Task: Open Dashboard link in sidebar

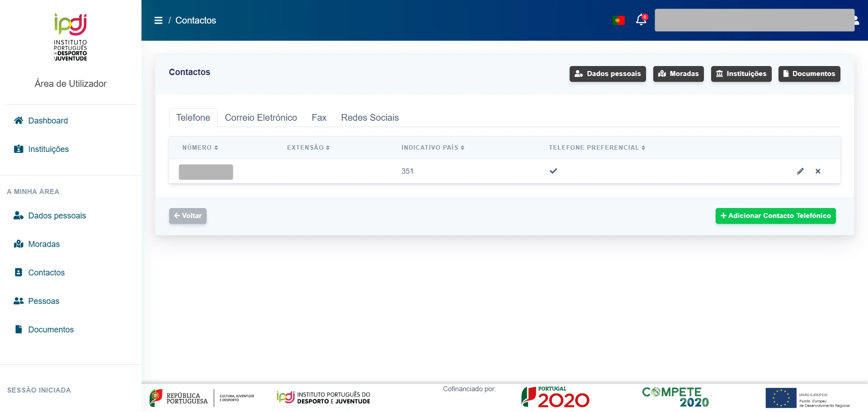Action: pos(48,121)
